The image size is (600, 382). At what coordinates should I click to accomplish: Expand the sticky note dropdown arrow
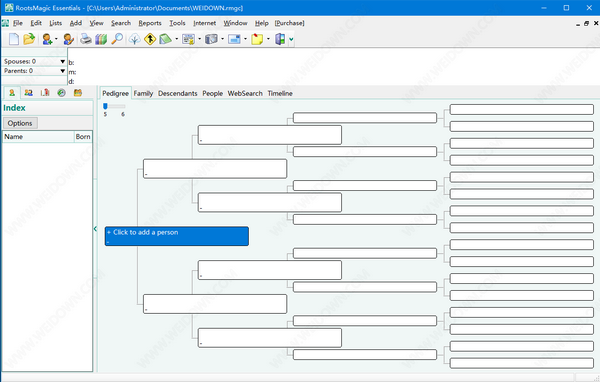pyautogui.click(x=268, y=39)
